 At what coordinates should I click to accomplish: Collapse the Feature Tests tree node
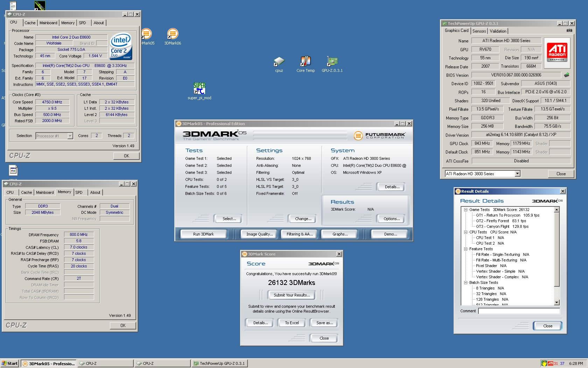(465, 249)
